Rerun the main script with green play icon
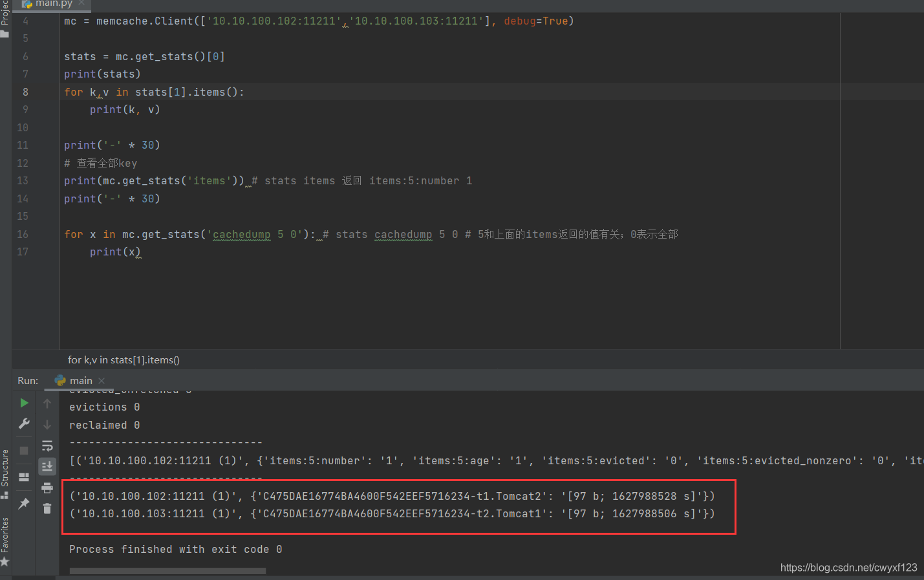Screen dimensions: 924x580 click(24, 403)
